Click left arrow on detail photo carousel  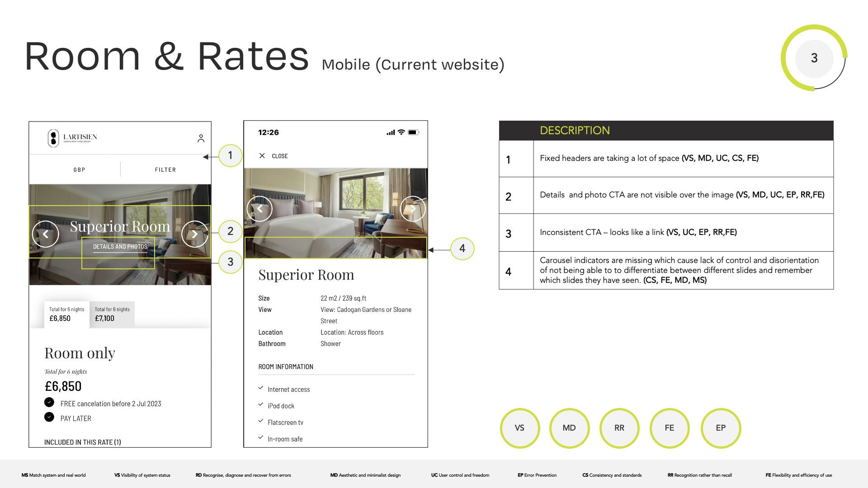260,209
